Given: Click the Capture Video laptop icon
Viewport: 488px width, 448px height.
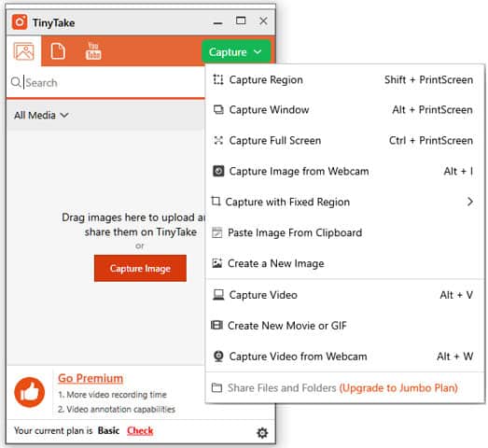Looking at the screenshot, I should (x=218, y=295).
